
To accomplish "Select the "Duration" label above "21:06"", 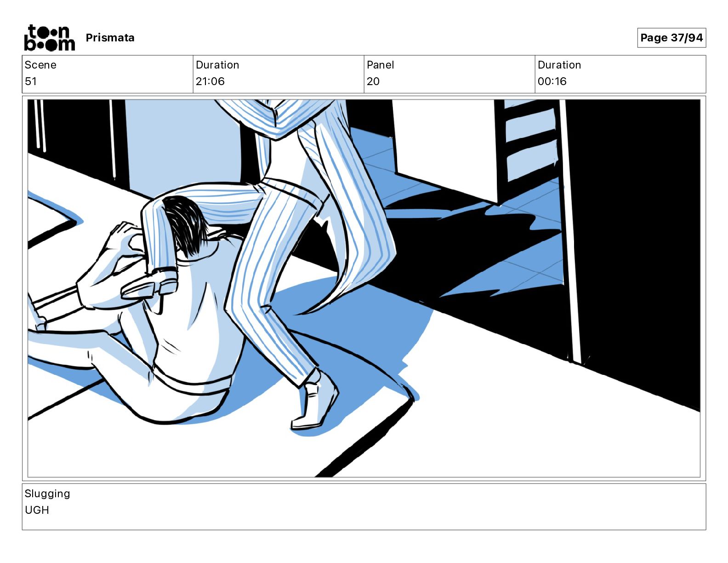I will (x=217, y=65).
